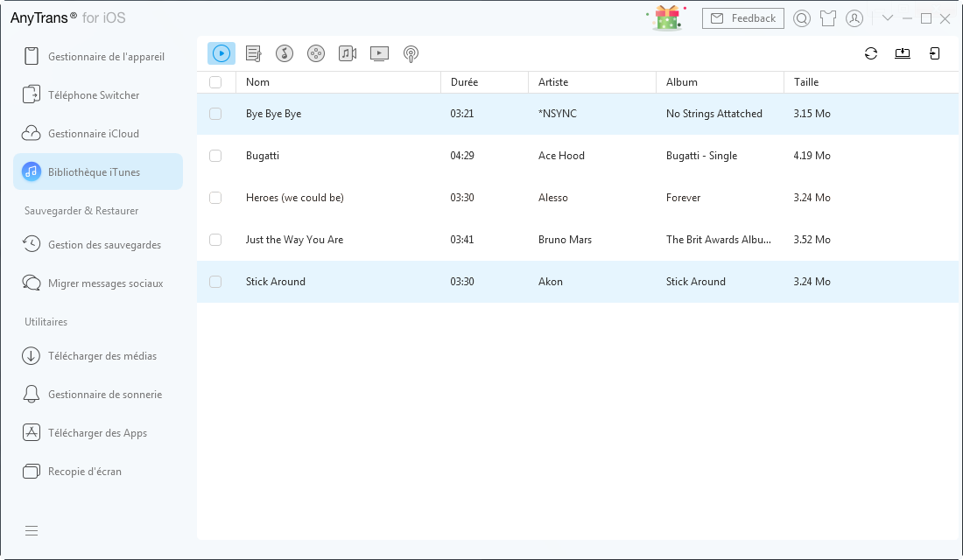
Task: Open Recopie d'écran
Action: 98,472
